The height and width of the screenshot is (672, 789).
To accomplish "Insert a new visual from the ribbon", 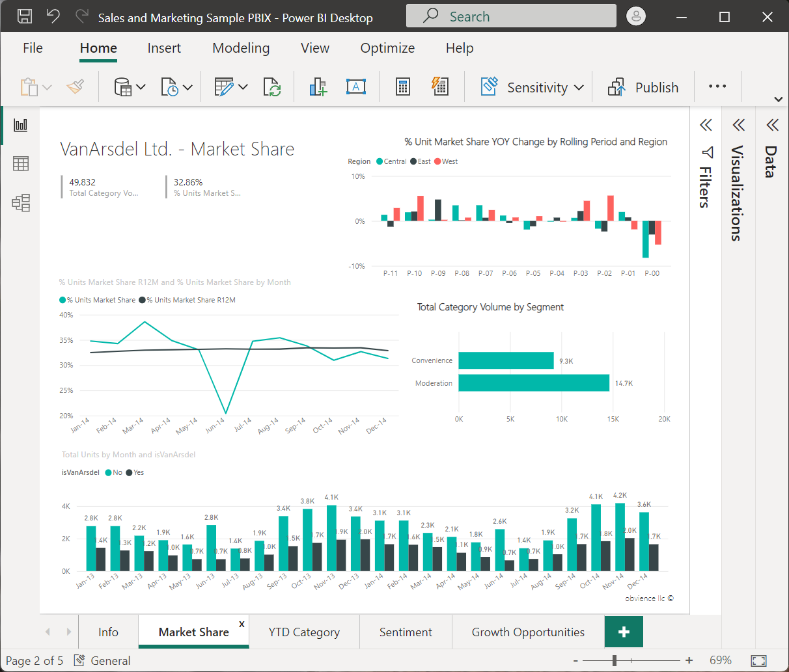I will click(318, 87).
